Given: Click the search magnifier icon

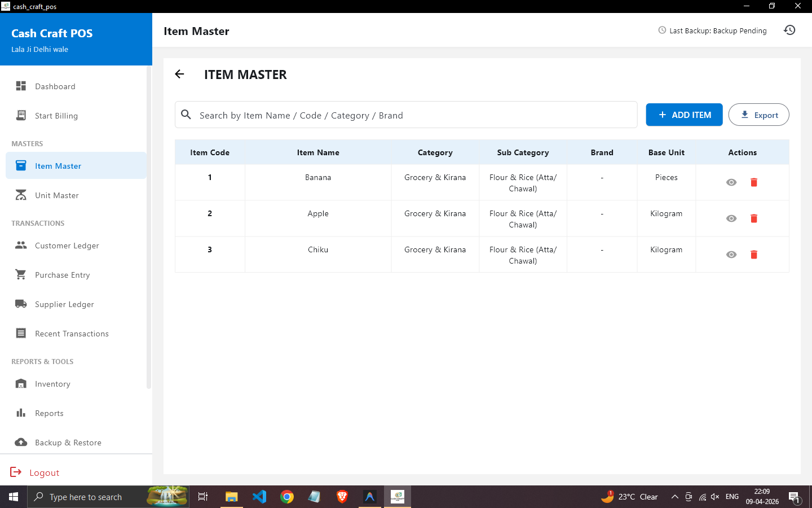Looking at the screenshot, I should point(186,115).
